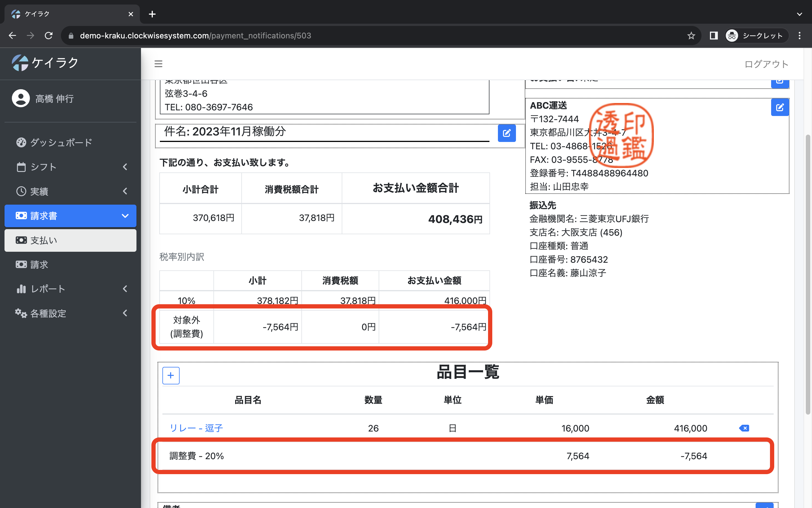Close the ケイラク browser tab
812x508 pixels.
[131, 14]
